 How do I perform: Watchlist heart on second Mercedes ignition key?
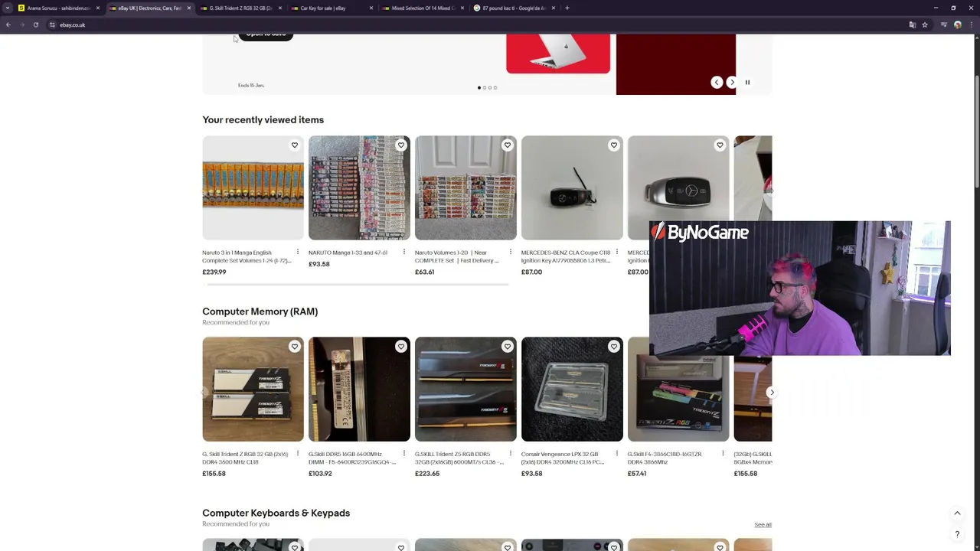click(720, 145)
